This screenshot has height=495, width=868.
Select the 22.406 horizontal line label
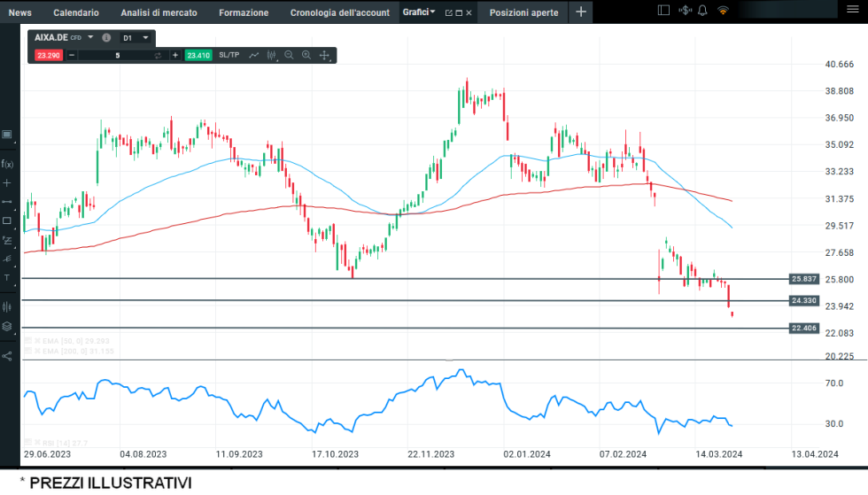[x=804, y=329]
